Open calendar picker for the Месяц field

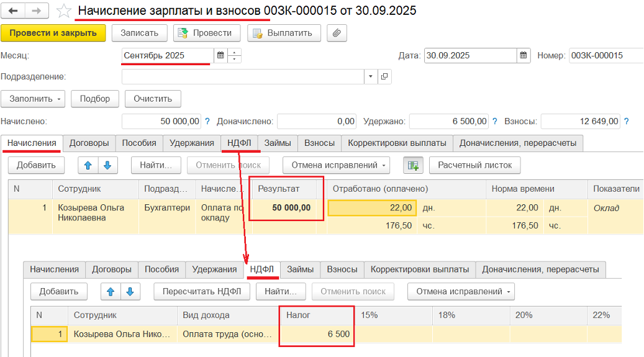[220, 56]
